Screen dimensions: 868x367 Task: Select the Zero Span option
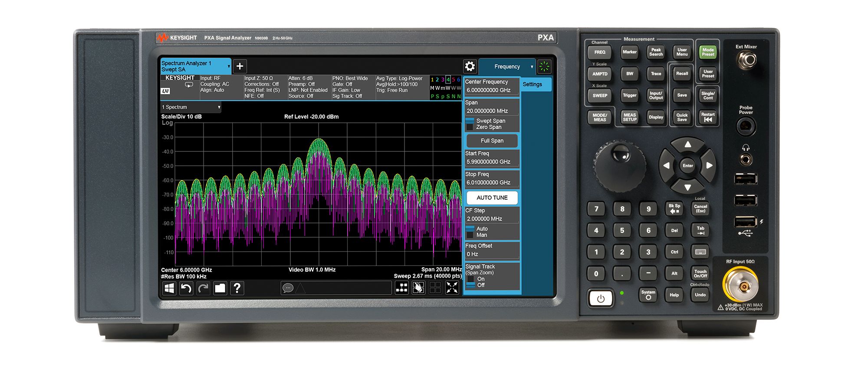tap(470, 127)
